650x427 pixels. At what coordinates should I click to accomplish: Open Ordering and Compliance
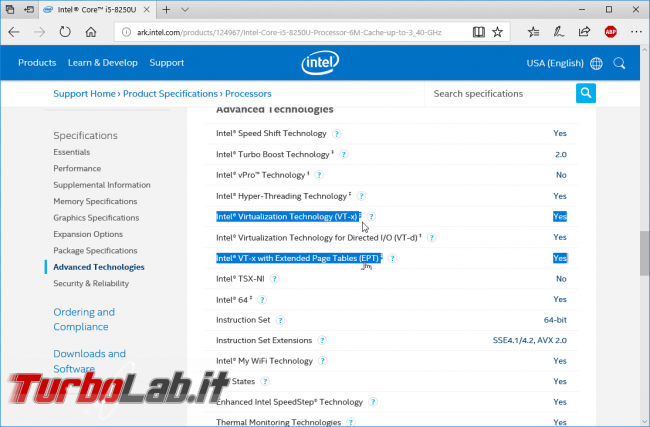(84, 319)
